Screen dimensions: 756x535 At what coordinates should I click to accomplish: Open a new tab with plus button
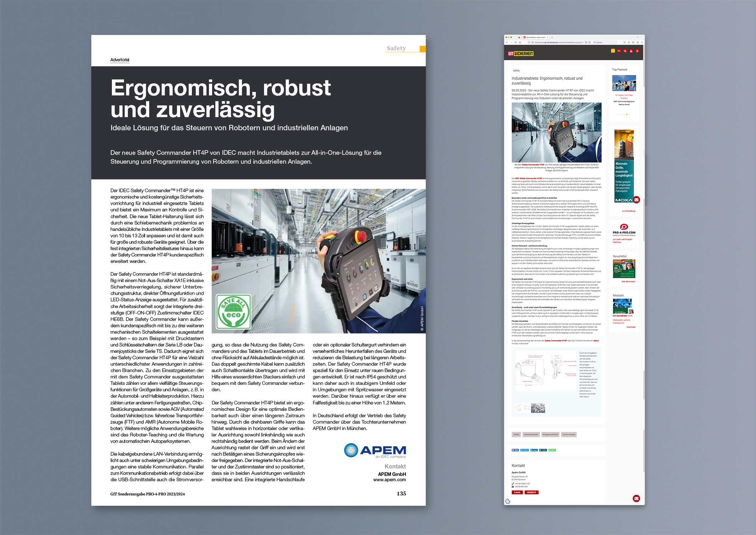tap(552, 37)
